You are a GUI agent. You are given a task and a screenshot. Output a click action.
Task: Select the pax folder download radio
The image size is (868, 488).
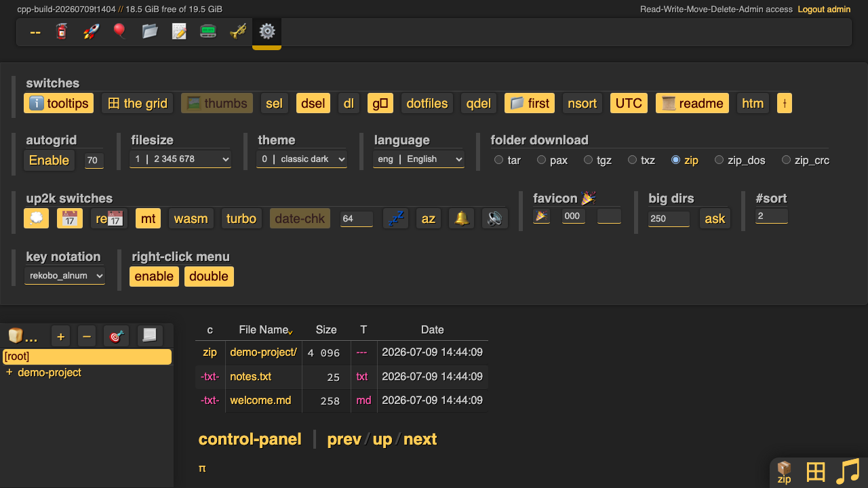pyautogui.click(x=541, y=160)
